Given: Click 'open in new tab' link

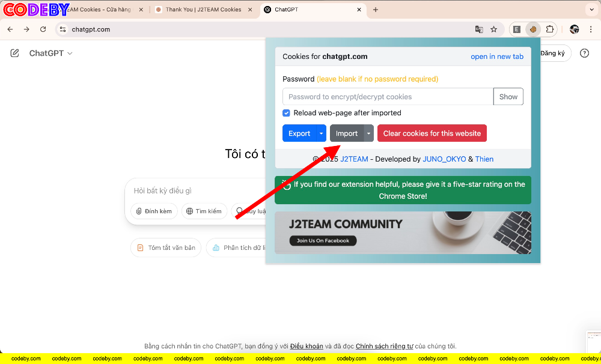Looking at the screenshot, I should coord(497,56).
